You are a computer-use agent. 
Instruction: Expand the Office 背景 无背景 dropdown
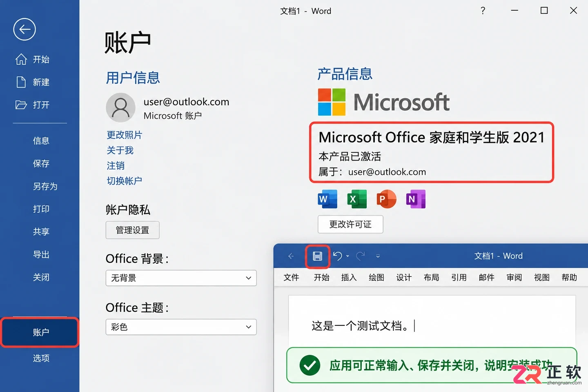coord(181,278)
